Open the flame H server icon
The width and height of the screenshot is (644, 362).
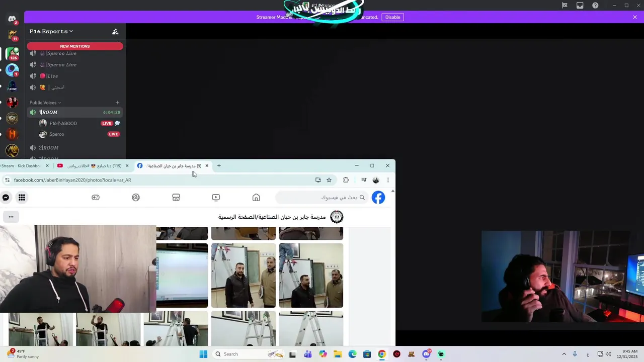(12, 134)
